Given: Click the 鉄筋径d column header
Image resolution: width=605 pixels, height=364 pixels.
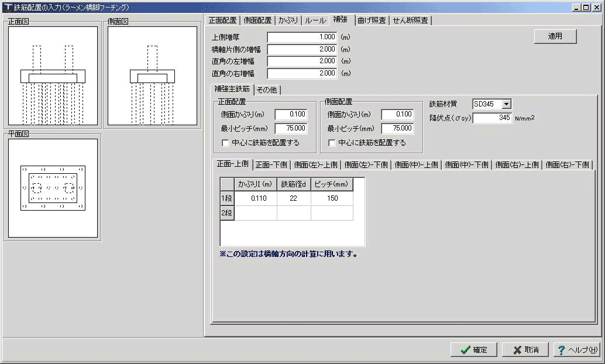Looking at the screenshot, I should (x=294, y=184).
